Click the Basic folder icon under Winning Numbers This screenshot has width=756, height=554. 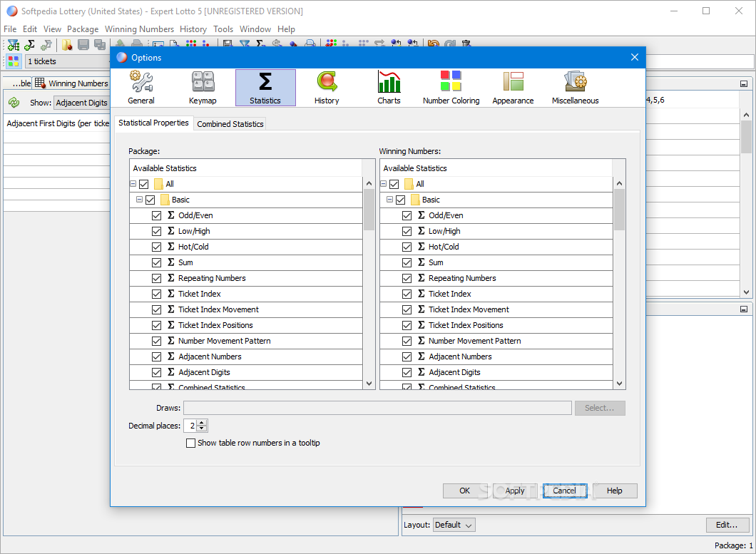[415, 200]
